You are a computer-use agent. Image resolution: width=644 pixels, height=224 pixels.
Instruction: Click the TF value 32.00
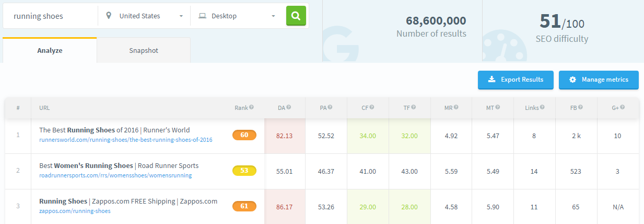point(409,136)
